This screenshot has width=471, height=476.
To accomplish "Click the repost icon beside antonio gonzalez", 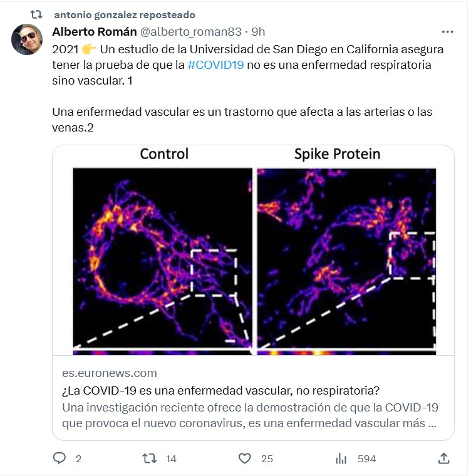I will coord(36,14).
